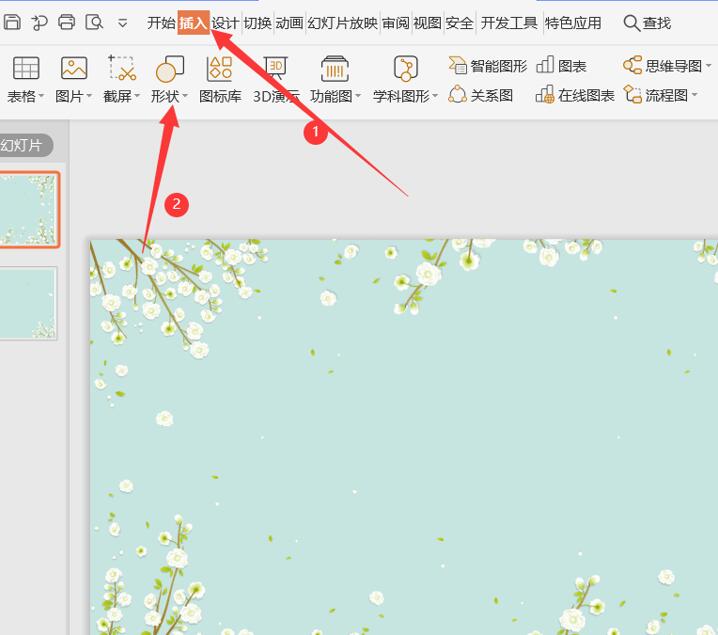The image size is (718, 635).
Task: Expand the 学科图形 dropdown arrow
Action: 435,96
